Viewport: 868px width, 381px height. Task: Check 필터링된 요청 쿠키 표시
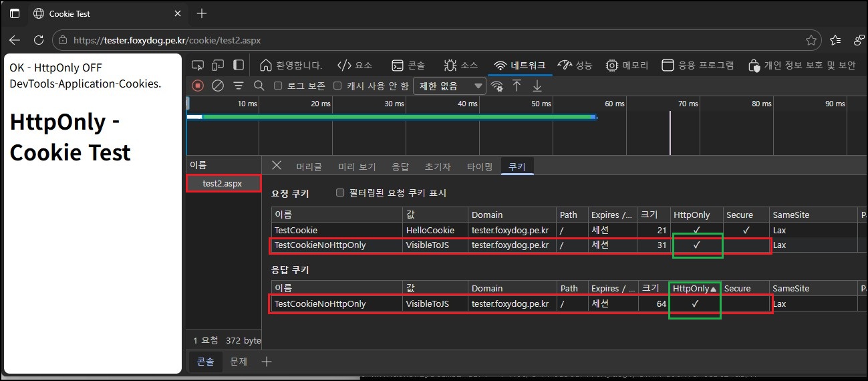340,193
